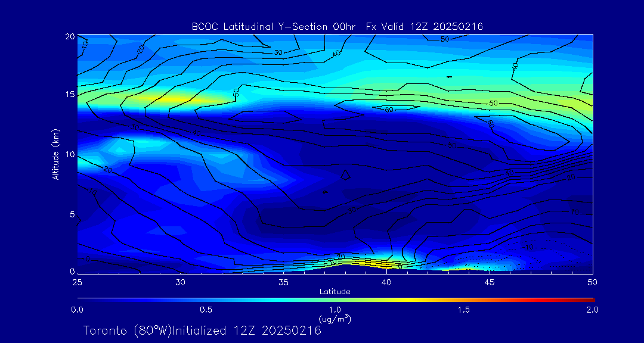Screen dimensions: 644x343
Task: Click altitude axis tick label 15
Action: point(69,95)
